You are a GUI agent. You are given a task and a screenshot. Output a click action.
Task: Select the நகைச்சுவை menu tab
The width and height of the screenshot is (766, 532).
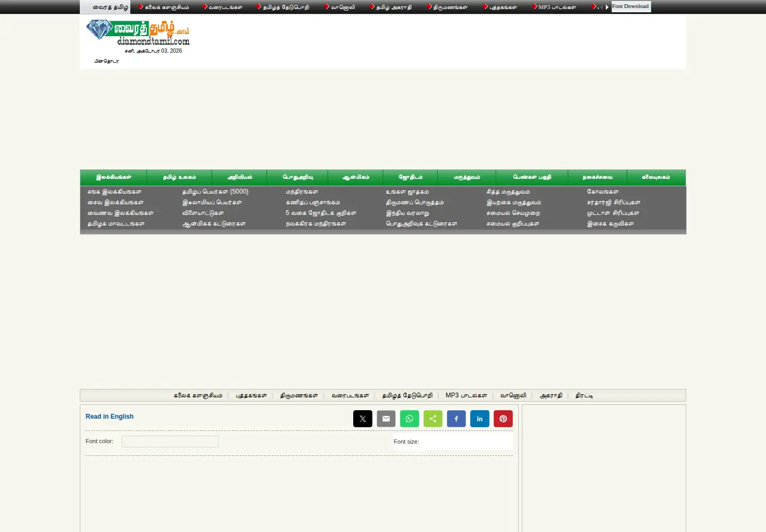point(597,177)
